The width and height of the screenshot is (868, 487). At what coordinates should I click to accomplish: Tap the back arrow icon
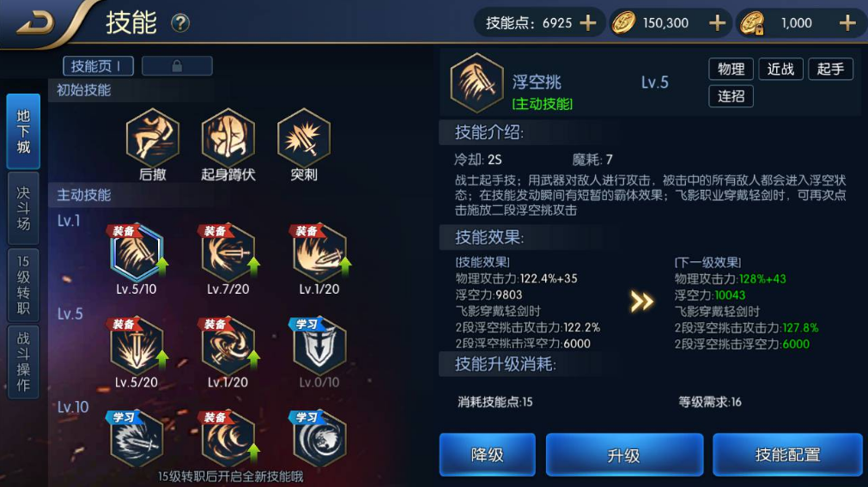[x=35, y=23]
